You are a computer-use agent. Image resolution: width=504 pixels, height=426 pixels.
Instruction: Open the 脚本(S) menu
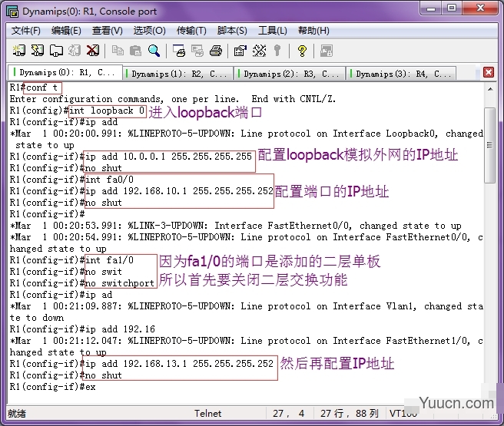(232, 31)
